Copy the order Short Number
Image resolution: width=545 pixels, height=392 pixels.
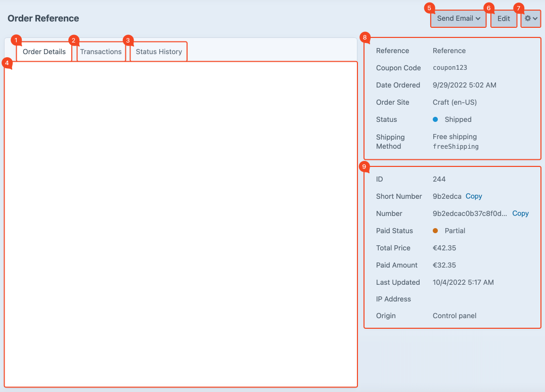[474, 196]
